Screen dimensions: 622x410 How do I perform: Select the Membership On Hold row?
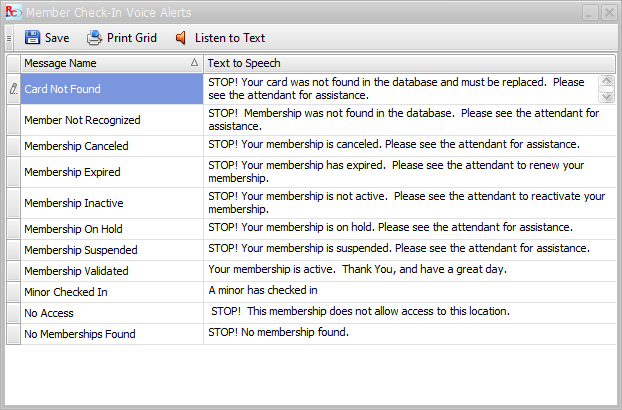tap(311, 229)
